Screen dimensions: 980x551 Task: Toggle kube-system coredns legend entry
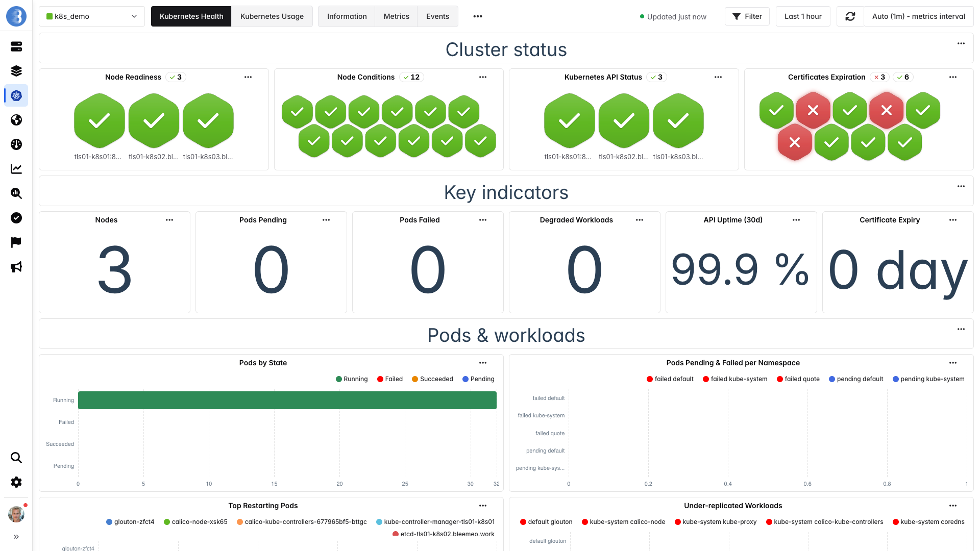[x=928, y=522]
